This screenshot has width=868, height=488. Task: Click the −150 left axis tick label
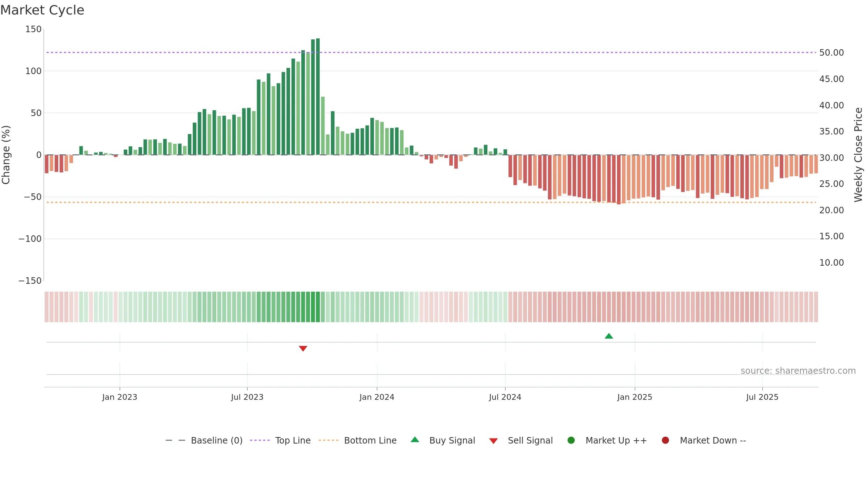(30, 281)
